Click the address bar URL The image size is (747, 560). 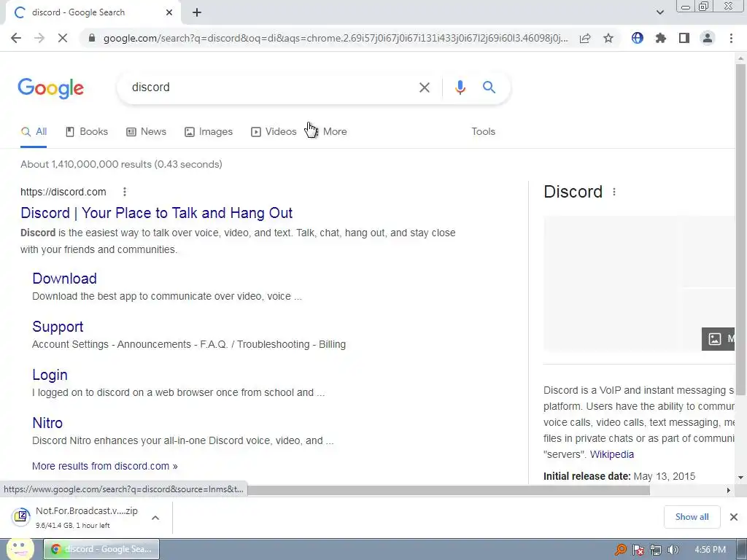pos(336,38)
